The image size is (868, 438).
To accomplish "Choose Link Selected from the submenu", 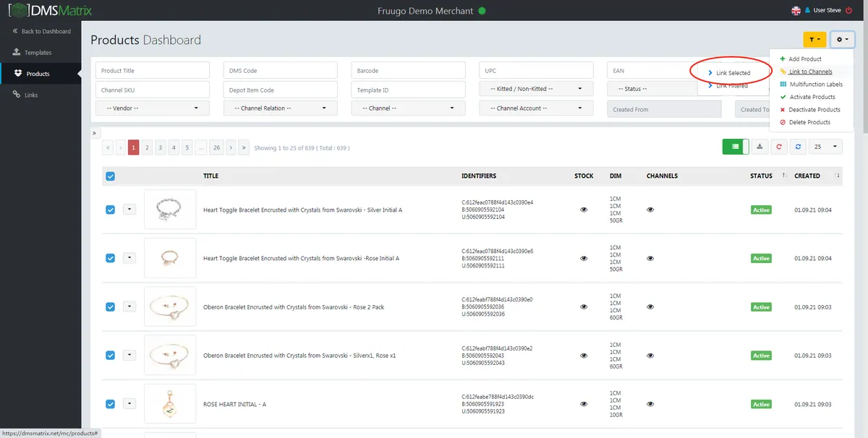I will pos(733,73).
